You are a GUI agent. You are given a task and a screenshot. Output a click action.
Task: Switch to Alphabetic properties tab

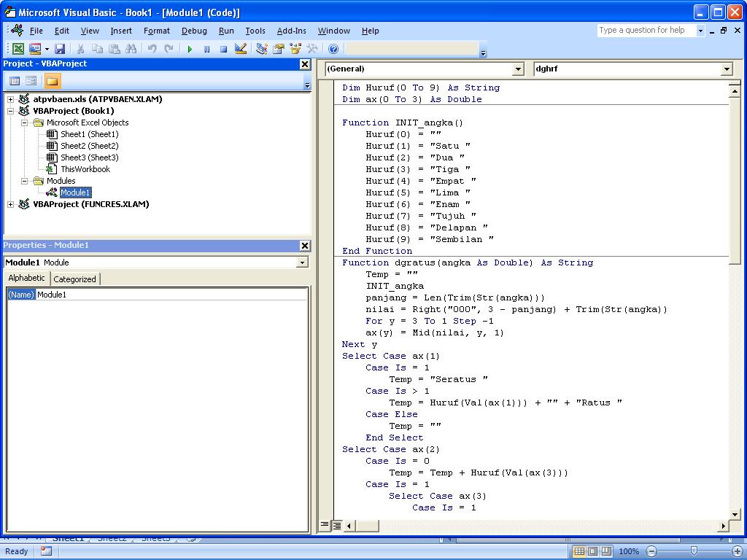tap(27, 278)
